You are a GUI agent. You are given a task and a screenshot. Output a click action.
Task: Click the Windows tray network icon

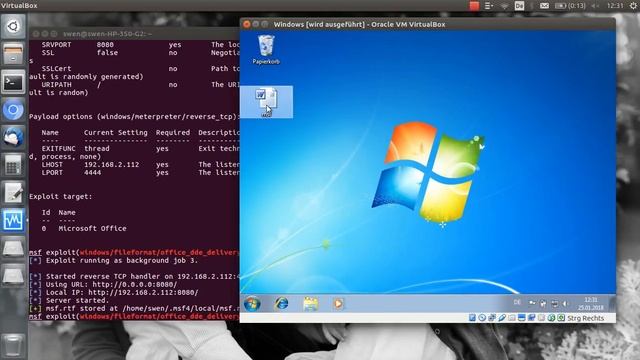(554, 303)
